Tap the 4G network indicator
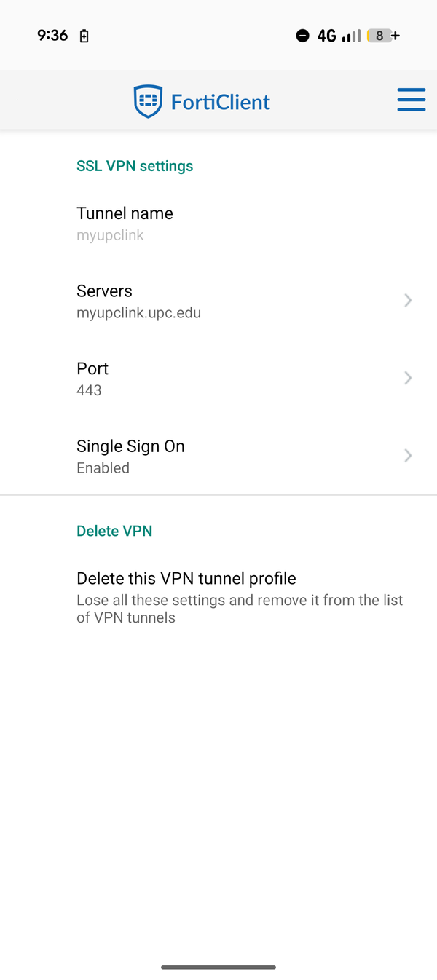Screen dimensions: 437x980 pyautogui.click(x=326, y=36)
